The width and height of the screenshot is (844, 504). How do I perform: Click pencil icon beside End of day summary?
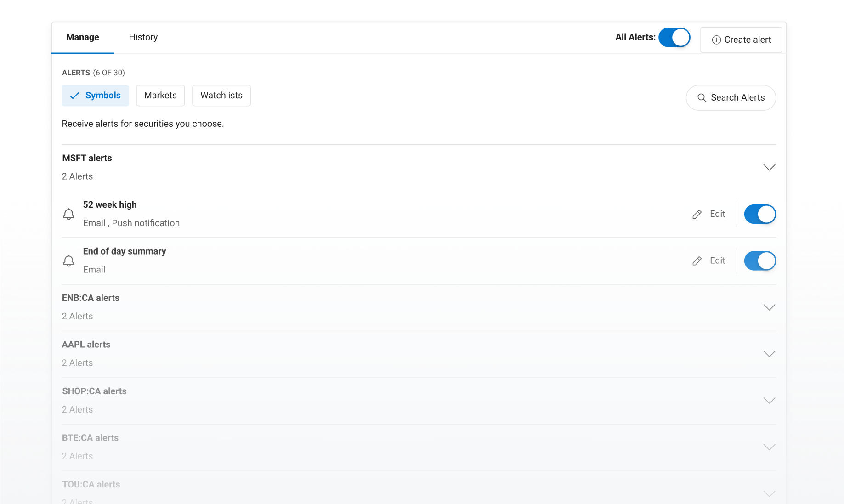tap(697, 261)
